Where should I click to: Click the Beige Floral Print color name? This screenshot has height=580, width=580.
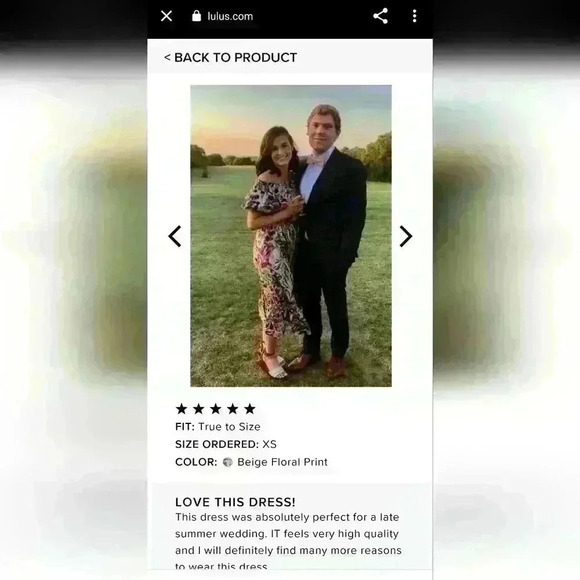click(x=282, y=462)
